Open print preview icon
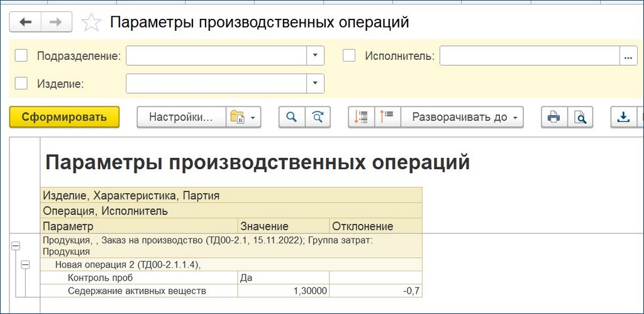Screen dimensions: 644x314 (580, 117)
